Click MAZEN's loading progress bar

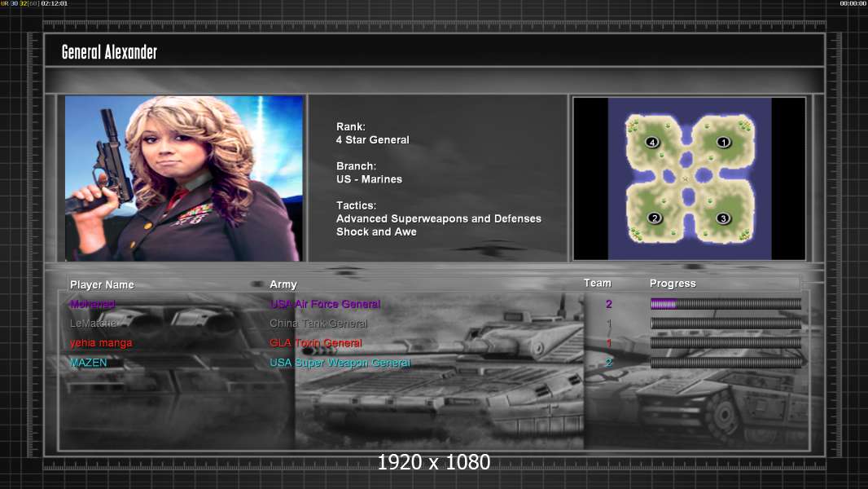[726, 363]
